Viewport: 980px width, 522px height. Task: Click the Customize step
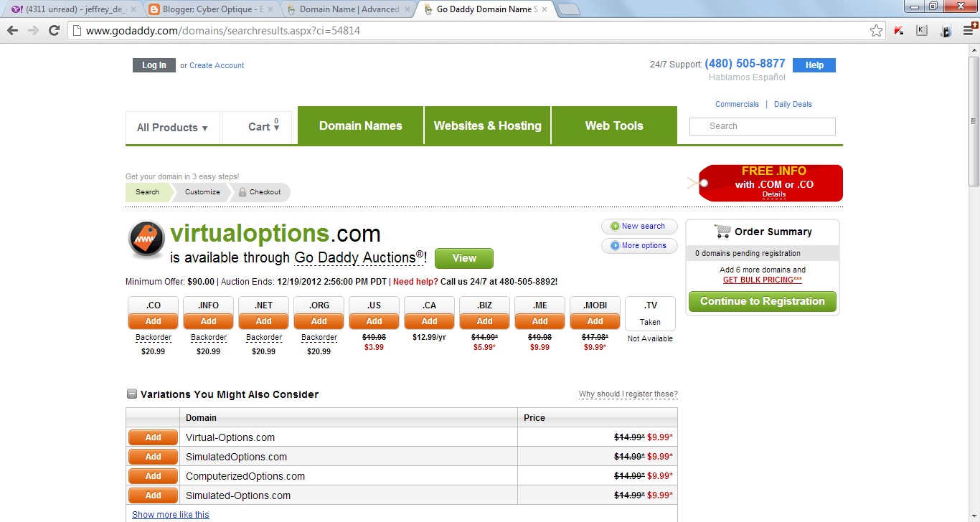pos(202,192)
